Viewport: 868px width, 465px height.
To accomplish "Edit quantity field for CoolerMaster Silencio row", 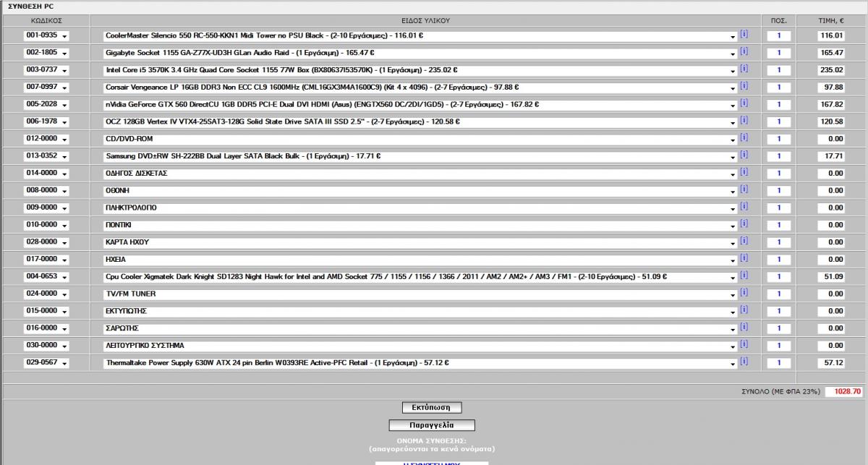I will tap(779, 35).
